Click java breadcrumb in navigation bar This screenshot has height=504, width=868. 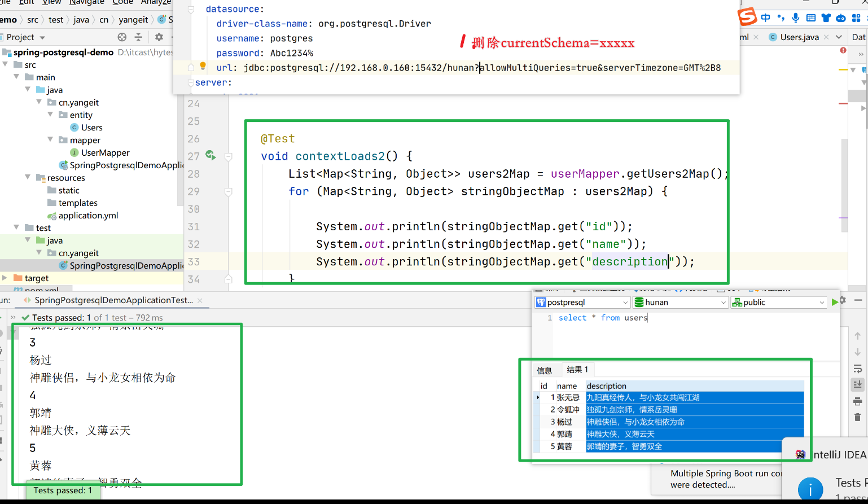81,20
